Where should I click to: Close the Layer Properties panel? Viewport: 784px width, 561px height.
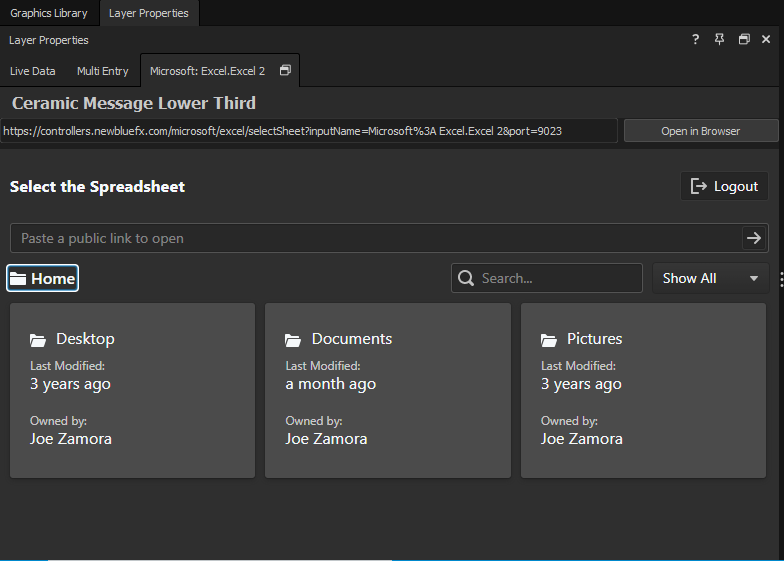(x=766, y=39)
